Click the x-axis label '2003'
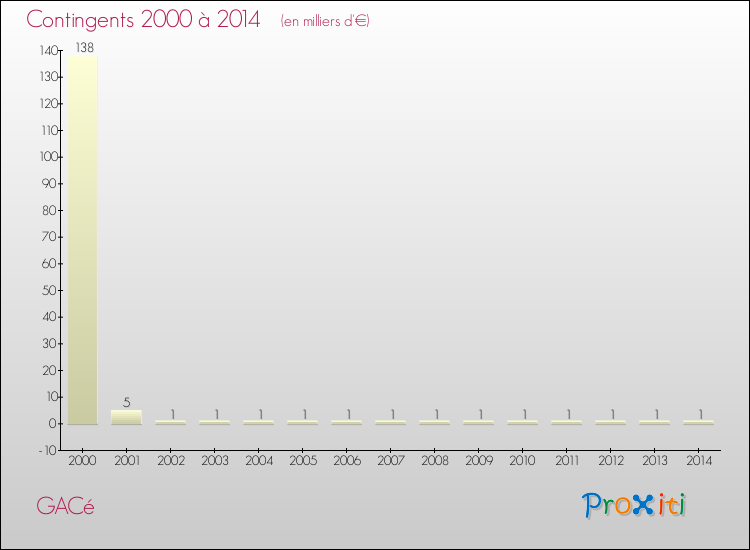The width and height of the screenshot is (750, 550). 215,461
